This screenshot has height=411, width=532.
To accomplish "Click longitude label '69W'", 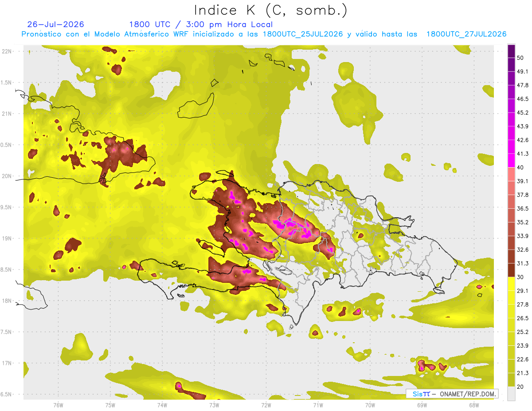I will pyautogui.click(x=422, y=405).
